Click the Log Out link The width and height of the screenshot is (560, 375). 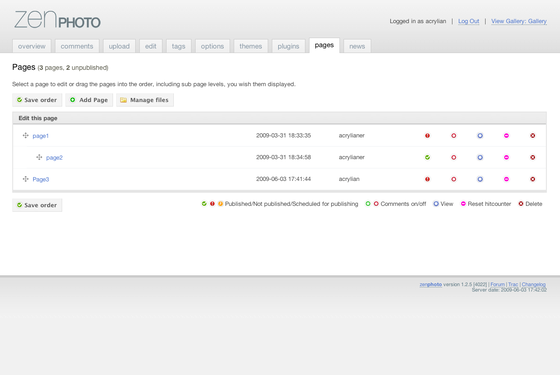click(x=469, y=21)
